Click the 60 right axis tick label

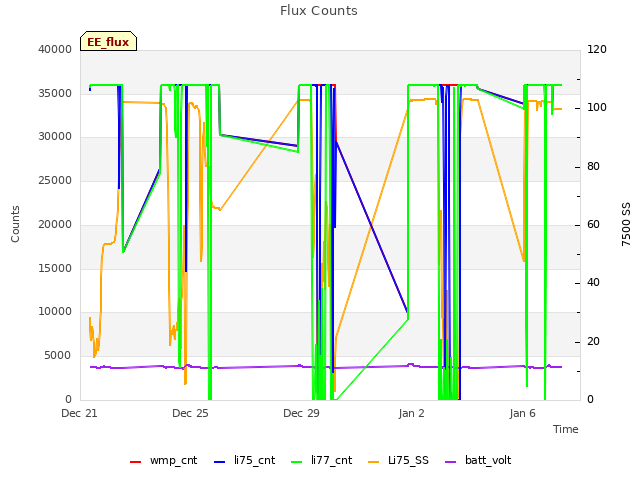pyautogui.click(x=593, y=224)
